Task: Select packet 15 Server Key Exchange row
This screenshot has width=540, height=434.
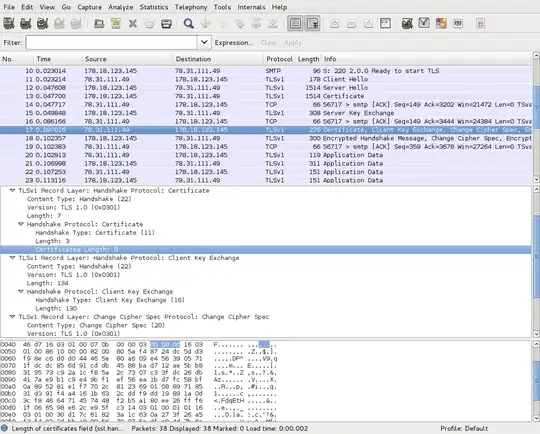Action: point(266,113)
